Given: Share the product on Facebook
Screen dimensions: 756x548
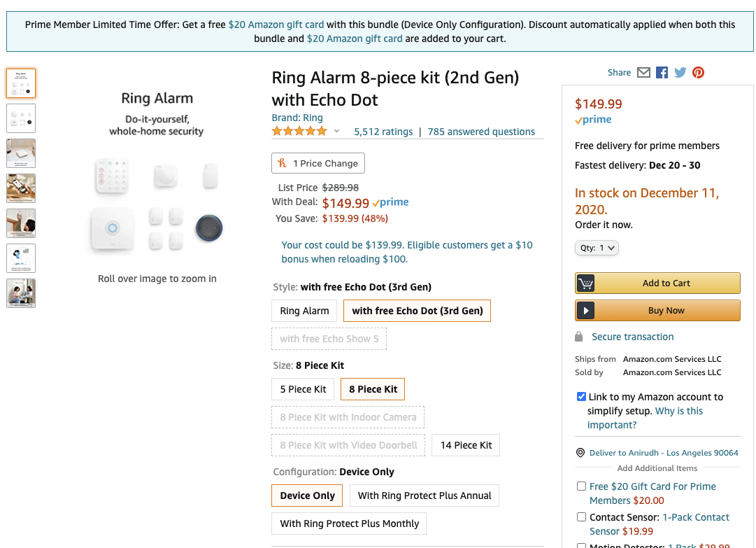Looking at the screenshot, I should [662, 72].
